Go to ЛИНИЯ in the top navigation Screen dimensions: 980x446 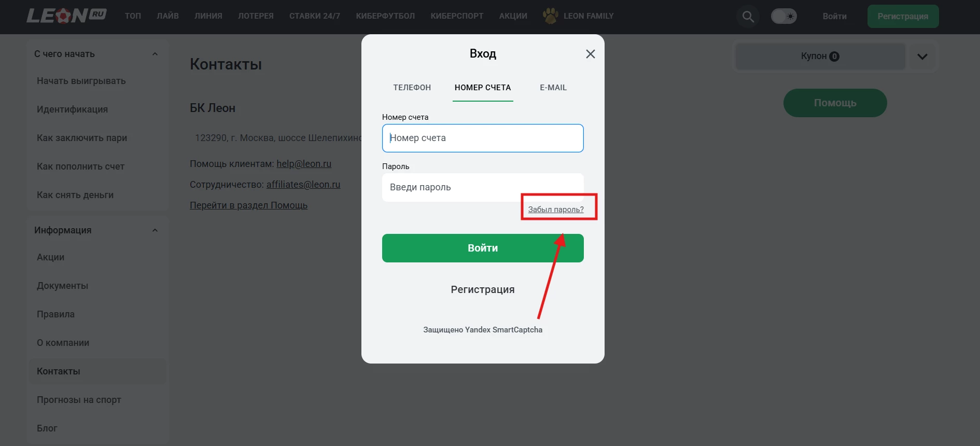click(208, 16)
